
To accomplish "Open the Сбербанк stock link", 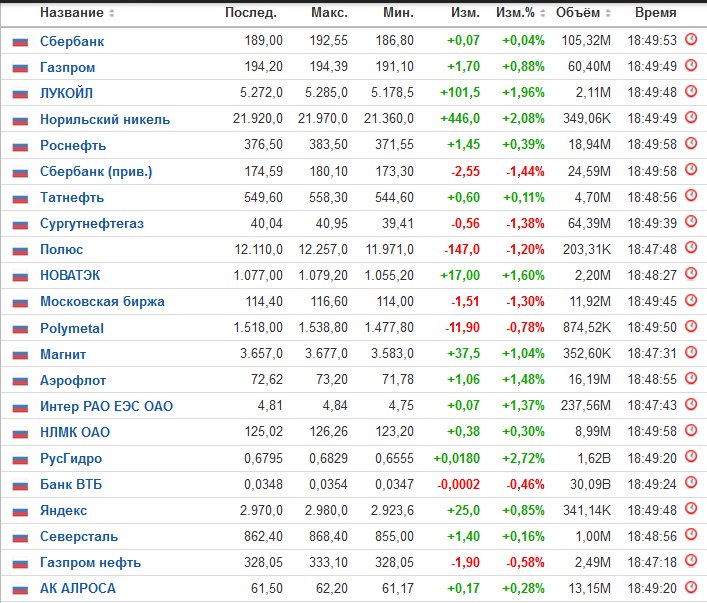I will tap(72, 41).
